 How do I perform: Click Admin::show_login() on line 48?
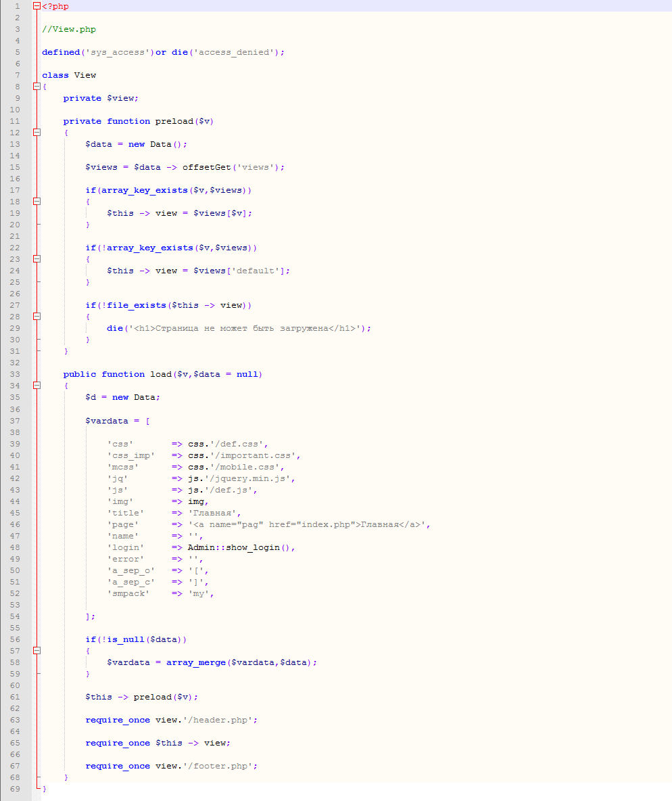[239, 547]
